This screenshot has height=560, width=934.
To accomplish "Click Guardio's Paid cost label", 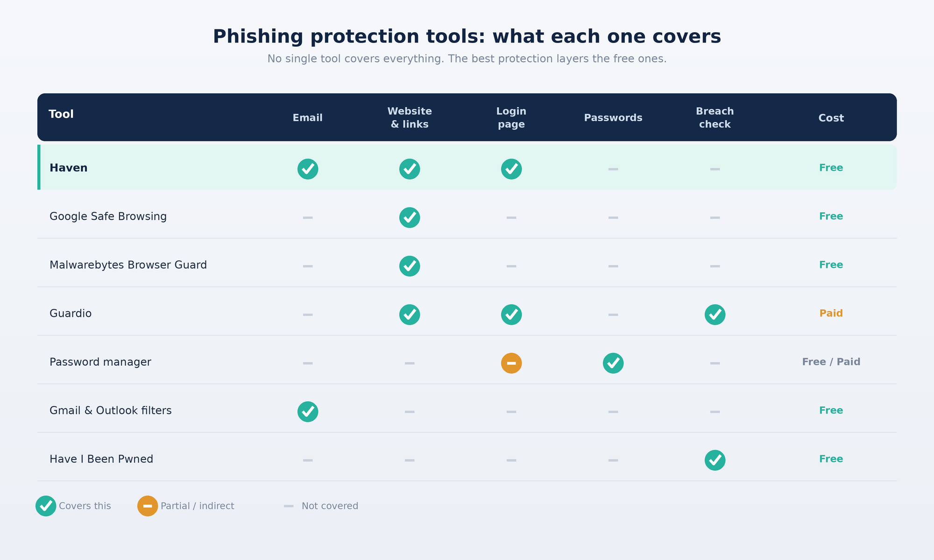I will pos(831,313).
